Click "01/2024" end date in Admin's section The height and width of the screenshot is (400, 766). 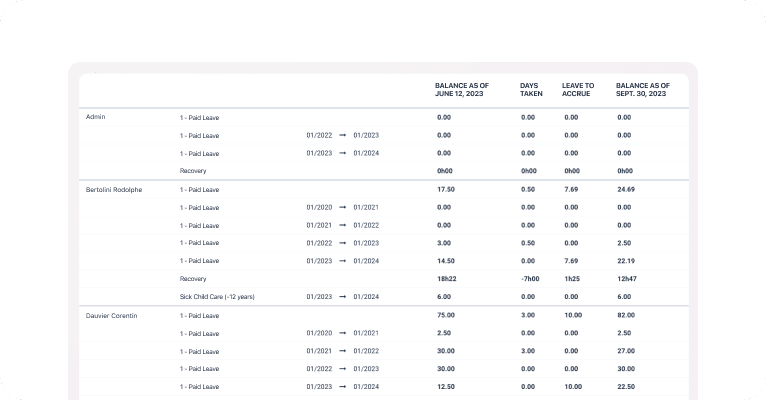click(x=366, y=153)
